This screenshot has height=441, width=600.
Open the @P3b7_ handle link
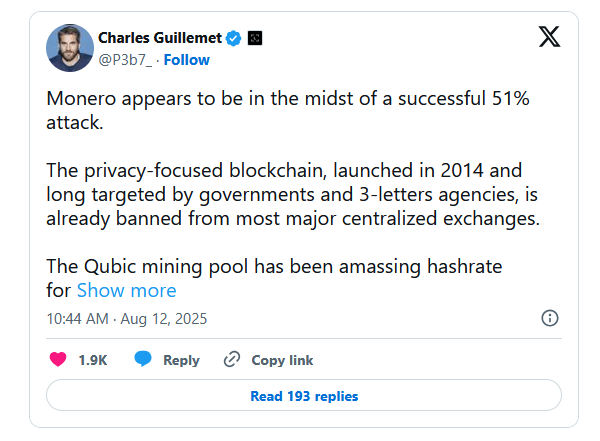click(123, 59)
